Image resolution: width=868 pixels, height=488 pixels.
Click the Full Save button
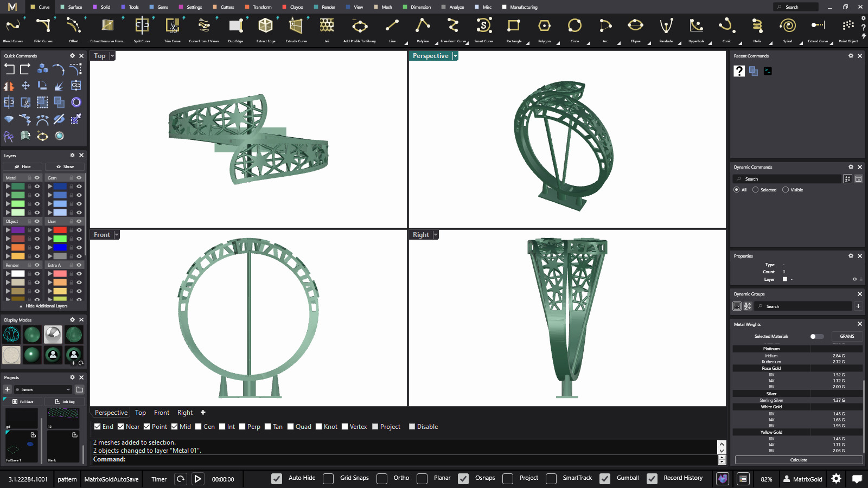pos(23,402)
